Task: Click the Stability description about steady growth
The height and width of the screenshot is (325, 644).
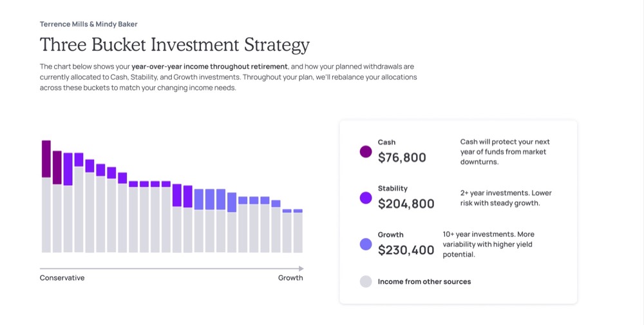Action: point(506,198)
